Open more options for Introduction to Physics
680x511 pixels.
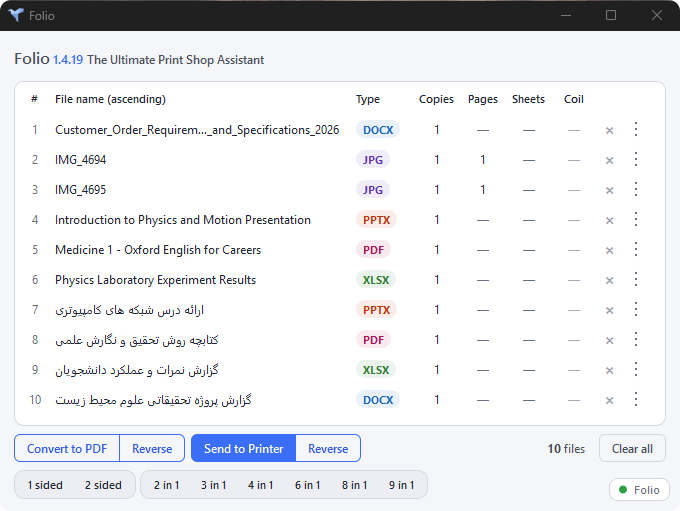[636, 219]
